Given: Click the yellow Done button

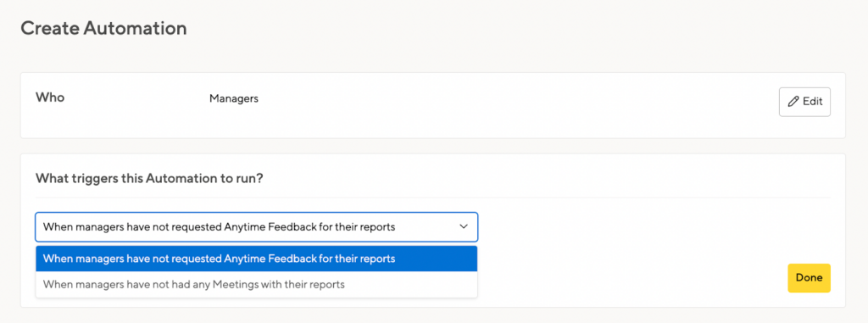Looking at the screenshot, I should 809,277.
